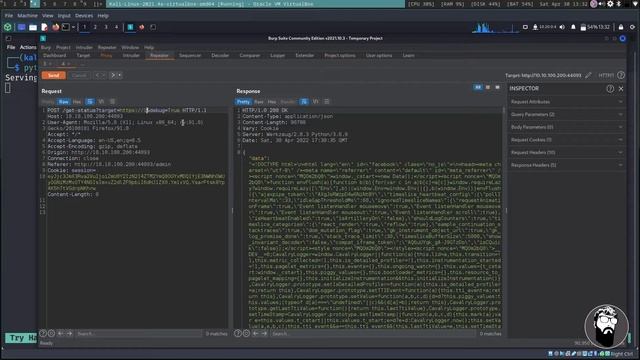Click the Response pane vertical scrollbar
The image size is (640, 360).
504,218
